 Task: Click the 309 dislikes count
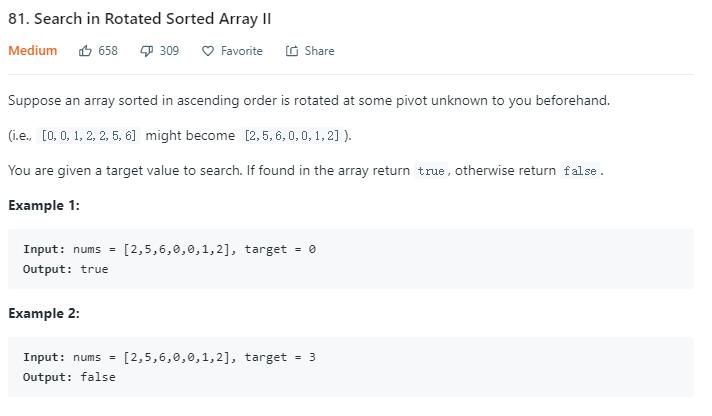tap(169, 51)
